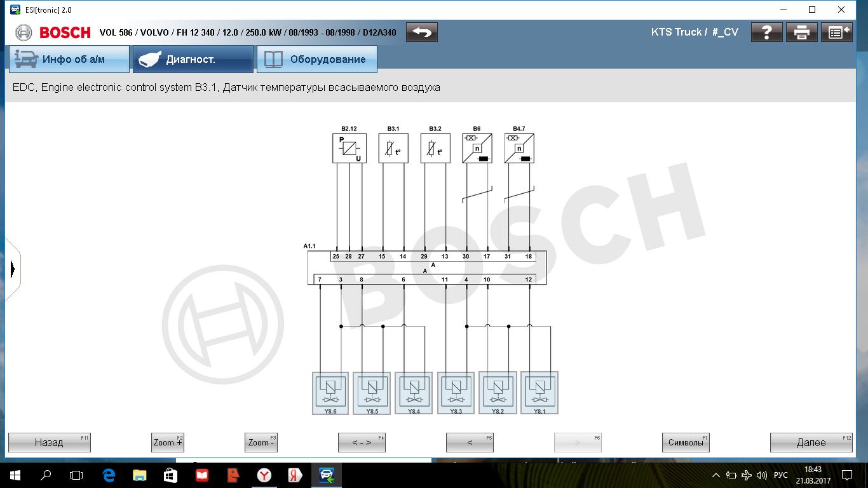
Task: Open Windows taskbar search
Action: tap(46, 475)
